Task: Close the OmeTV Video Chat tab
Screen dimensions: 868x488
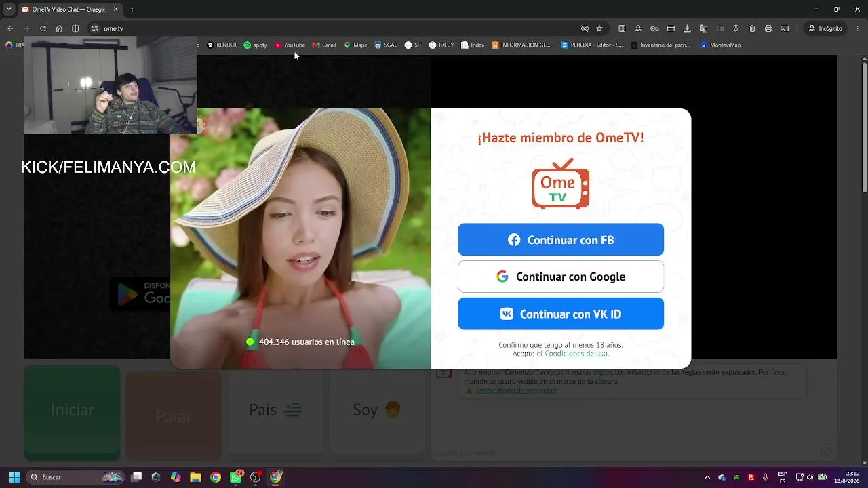Action: click(x=115, y=9)
